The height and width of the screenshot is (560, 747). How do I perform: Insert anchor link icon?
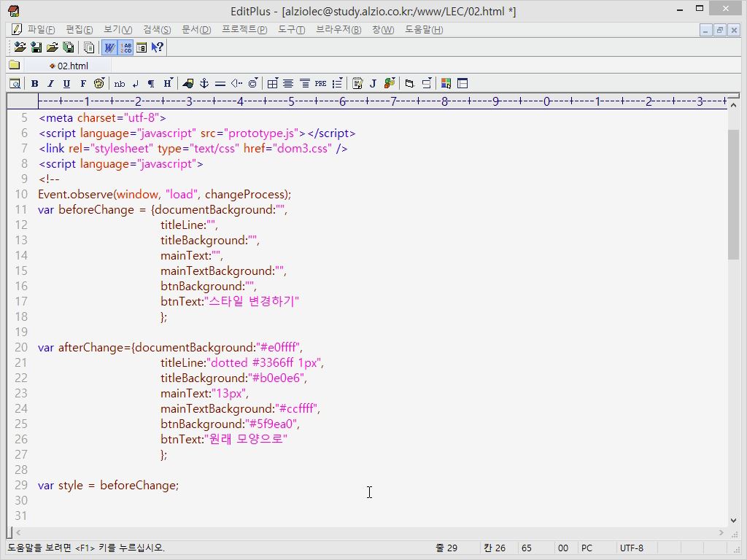(x=204, y=84)
